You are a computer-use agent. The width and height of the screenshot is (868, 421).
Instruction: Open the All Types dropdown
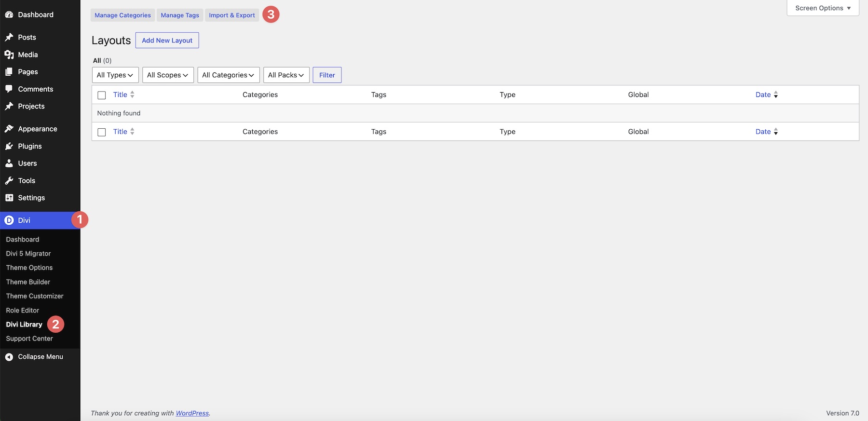coord(115,75)
